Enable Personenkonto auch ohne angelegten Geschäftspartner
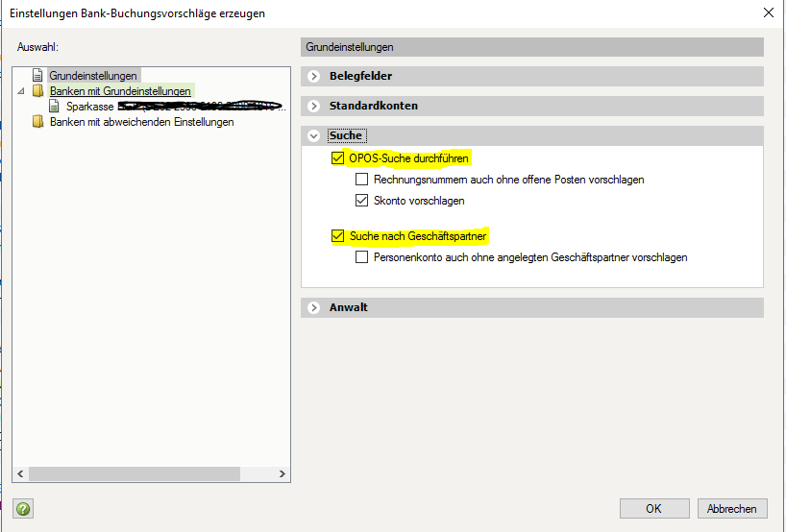Viewport: 786px width, 532px height. pos(361,257)
